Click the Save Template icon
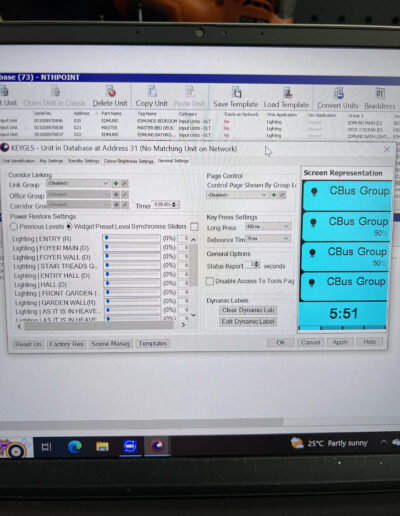The image size is (400, 516). tap(237, 92)
